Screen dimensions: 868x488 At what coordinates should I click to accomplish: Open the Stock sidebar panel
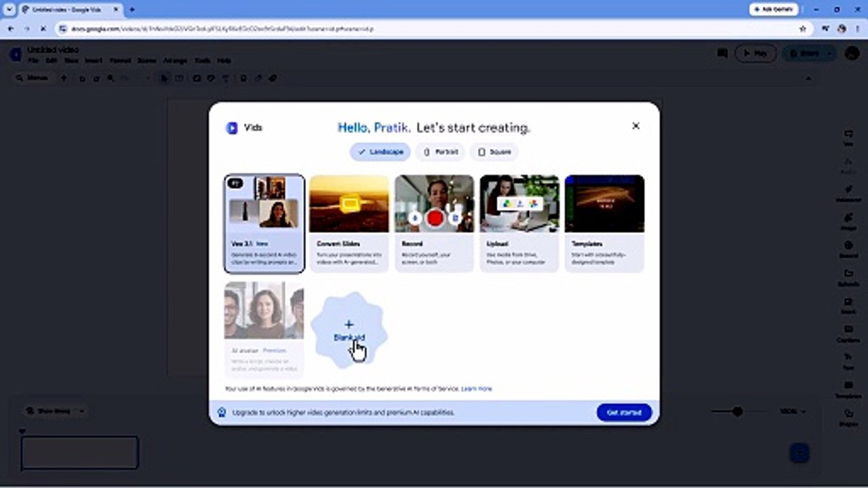click(x=848, y=305)
